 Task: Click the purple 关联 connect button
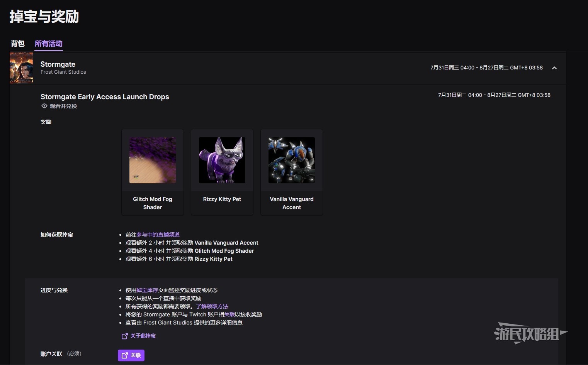point(131,355)
